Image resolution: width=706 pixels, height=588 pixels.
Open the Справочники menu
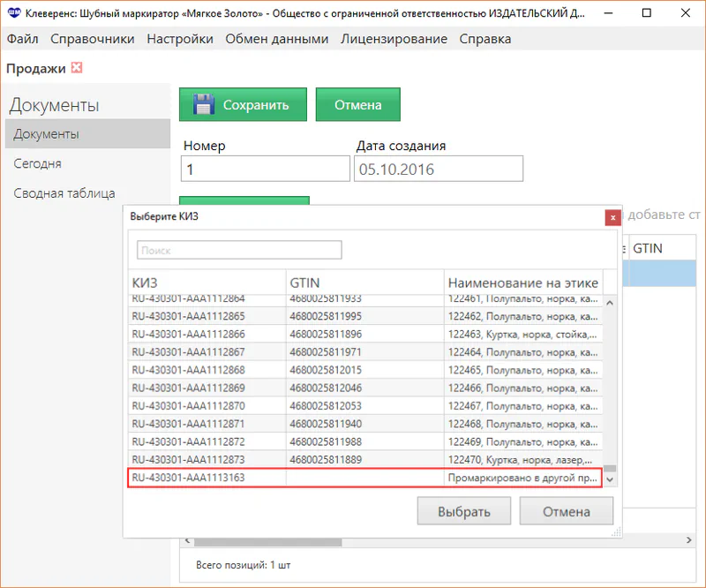click(x=93, y=39)
